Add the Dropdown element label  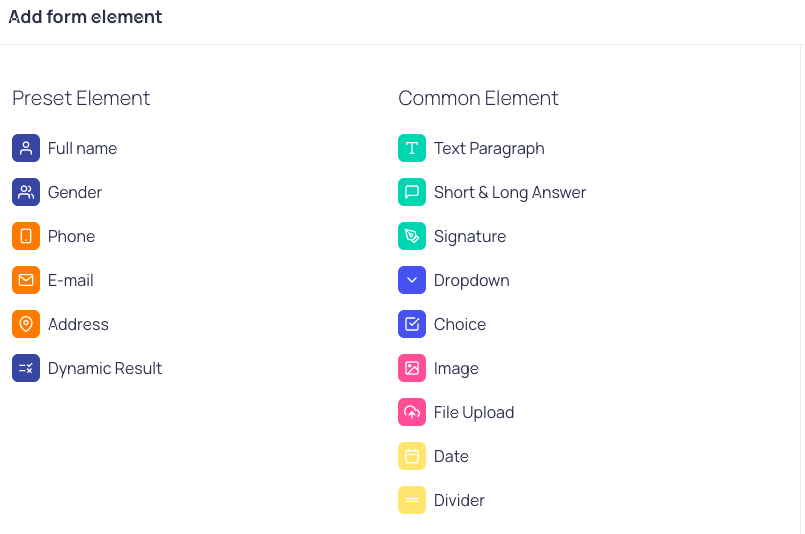pyautogui.click(x=472, y=281)
